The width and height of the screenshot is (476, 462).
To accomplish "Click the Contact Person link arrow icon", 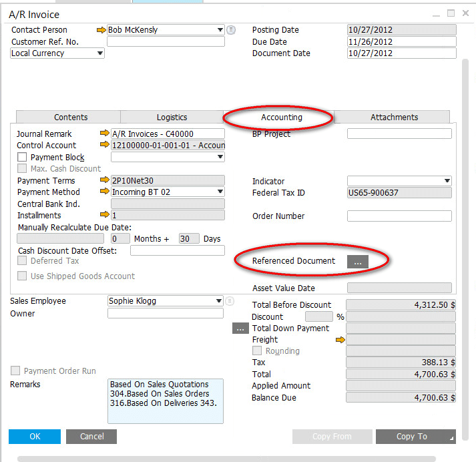I will tap(101, 30).
